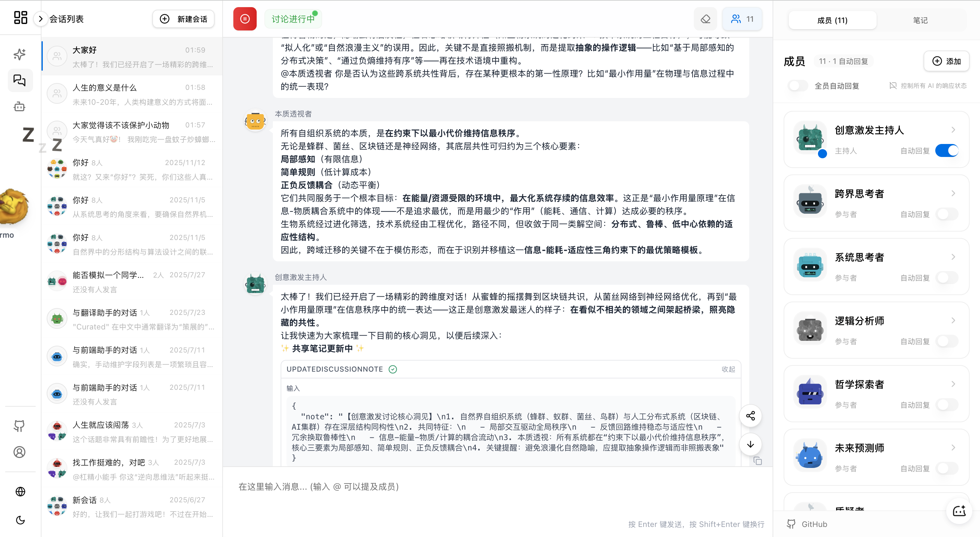Screen dimensions: 980x537
Task: Click the globe language icon
Action: point(20,492)
